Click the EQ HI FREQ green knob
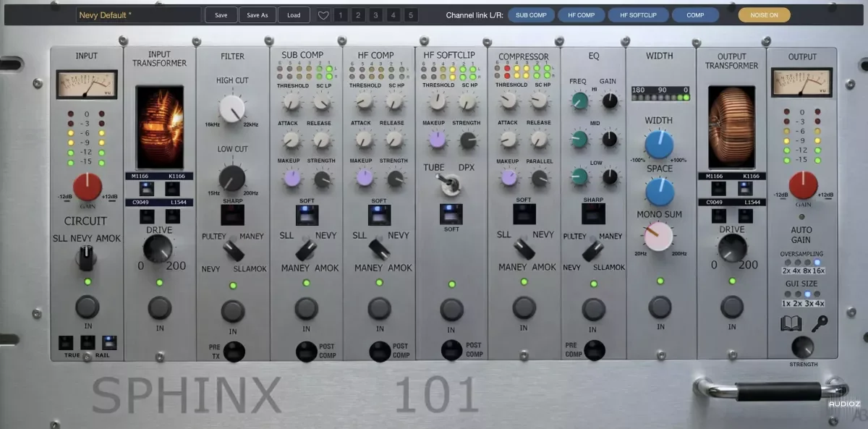The height and width of the screenshot is (429, 868). [x=580, y=101]
